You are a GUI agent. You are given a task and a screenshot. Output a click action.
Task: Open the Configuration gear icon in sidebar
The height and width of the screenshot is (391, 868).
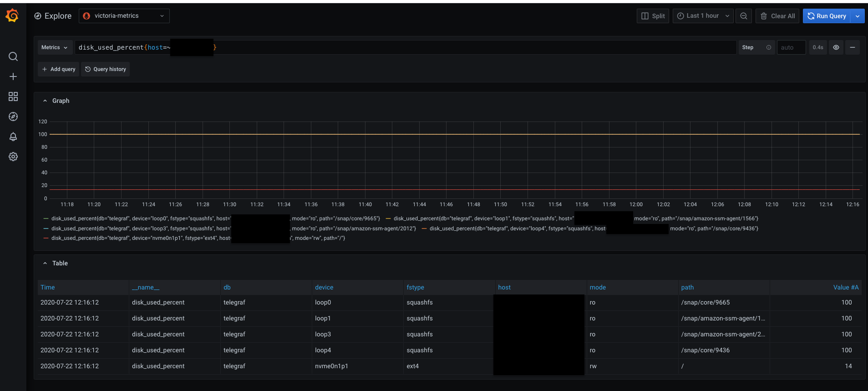click(13, 157)
